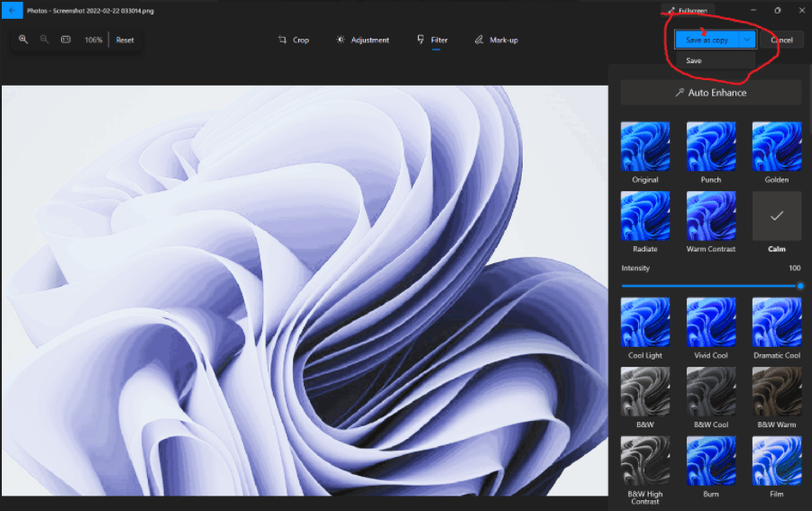Click the Save as copy button
The width and height of the screenshot is (812, 511).
(707, 40)
